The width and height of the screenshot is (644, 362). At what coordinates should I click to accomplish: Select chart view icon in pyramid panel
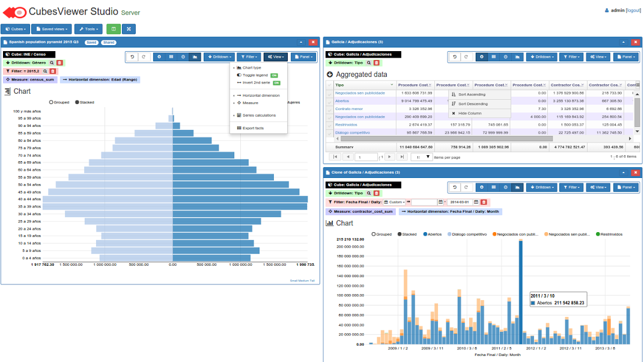click(195, 57)
